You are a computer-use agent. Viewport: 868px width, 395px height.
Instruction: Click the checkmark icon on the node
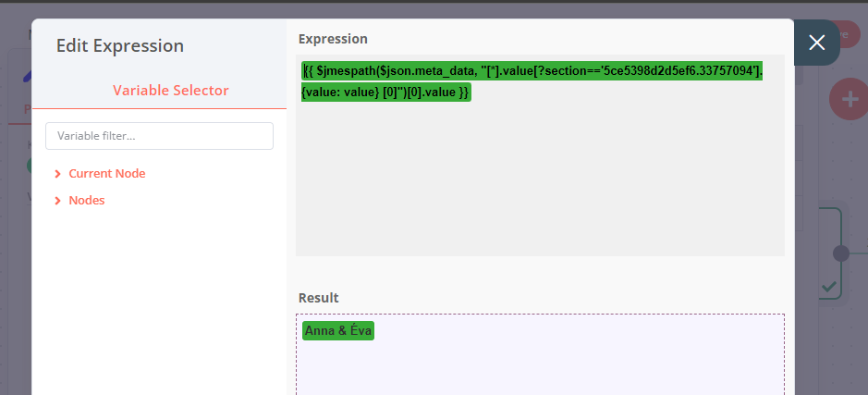[829, 287]
